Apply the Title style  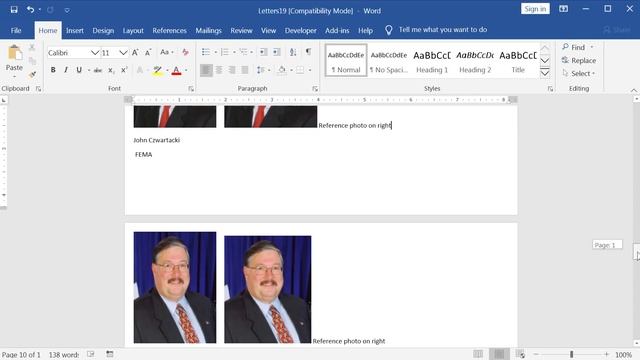[518, 60]
